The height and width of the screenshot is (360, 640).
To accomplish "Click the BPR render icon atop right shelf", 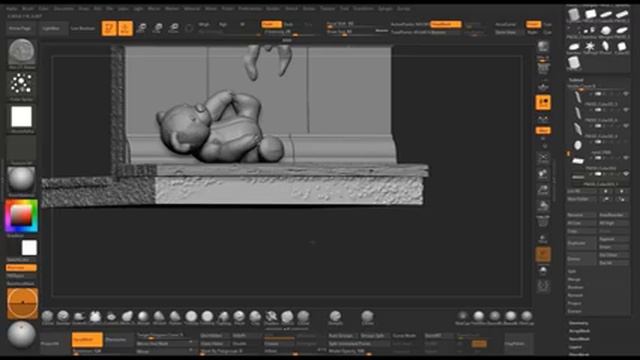I will pyautogui.click(x=543, y=46).
